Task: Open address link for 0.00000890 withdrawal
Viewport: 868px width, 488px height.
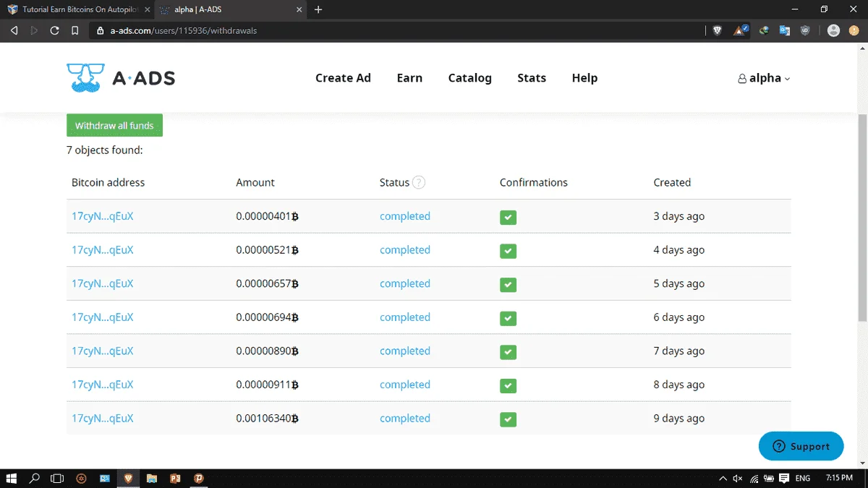Action: [x=102, y=351]
